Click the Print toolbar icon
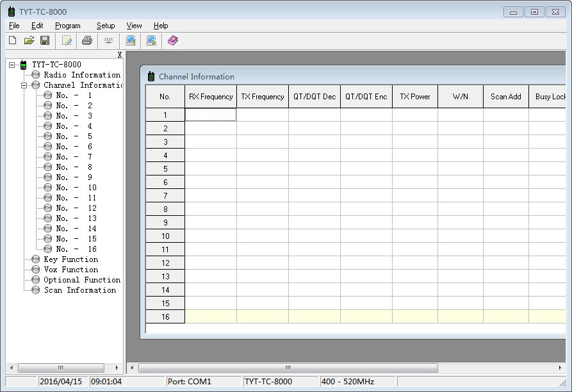 click(87, 40)
